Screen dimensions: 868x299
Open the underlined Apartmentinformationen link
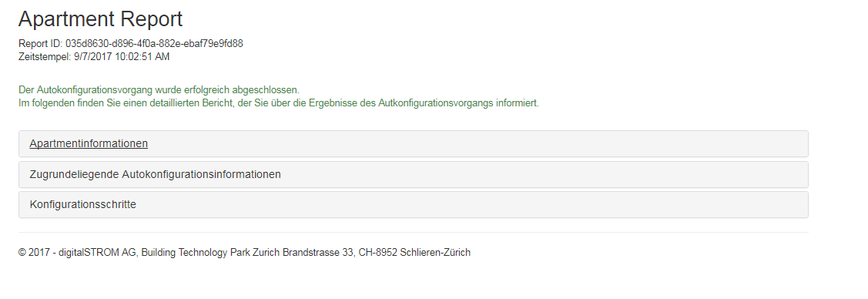click(89, 143)
